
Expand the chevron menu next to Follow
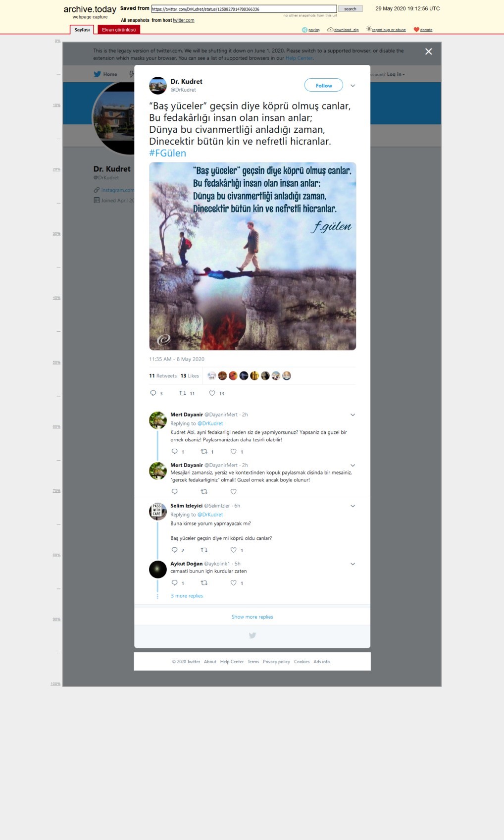tap(353, 86)
